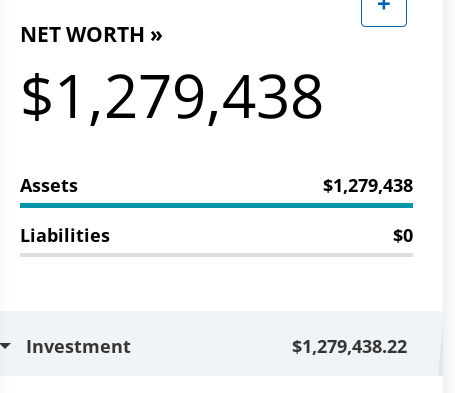Open the NET WORTH heading link
Viewport: 455px width, 393px height.
point(91,35)
